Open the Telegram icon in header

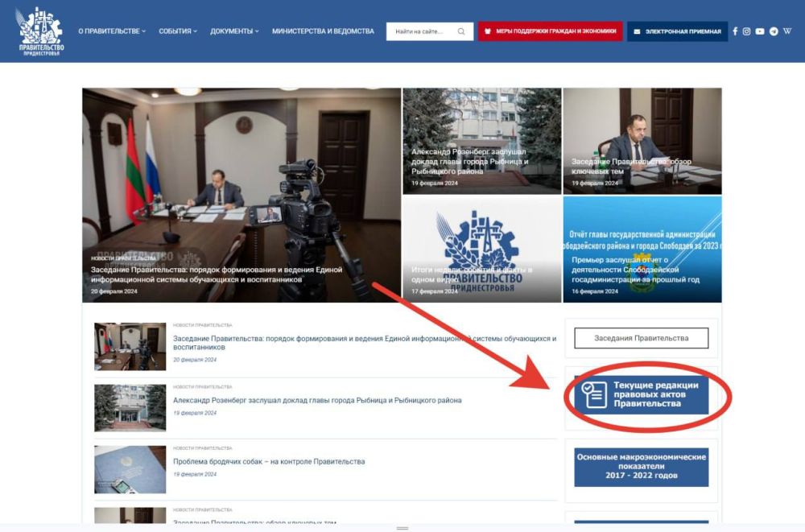(774, 31)
